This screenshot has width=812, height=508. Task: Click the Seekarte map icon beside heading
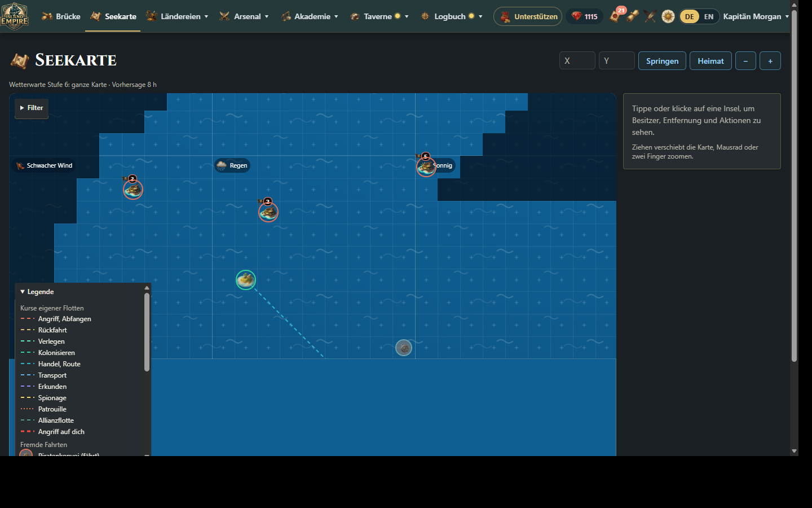pos(20,60)
